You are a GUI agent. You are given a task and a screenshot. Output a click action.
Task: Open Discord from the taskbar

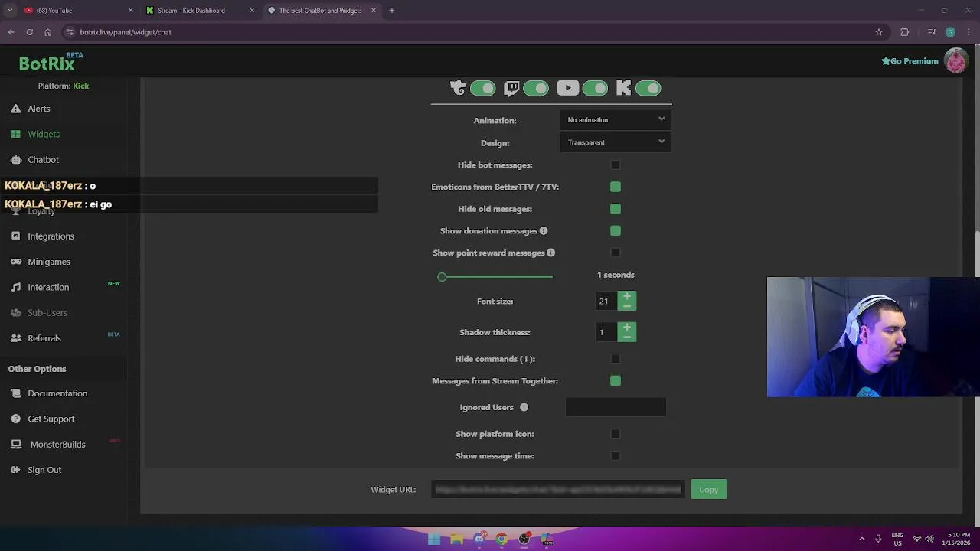[479, 539]
